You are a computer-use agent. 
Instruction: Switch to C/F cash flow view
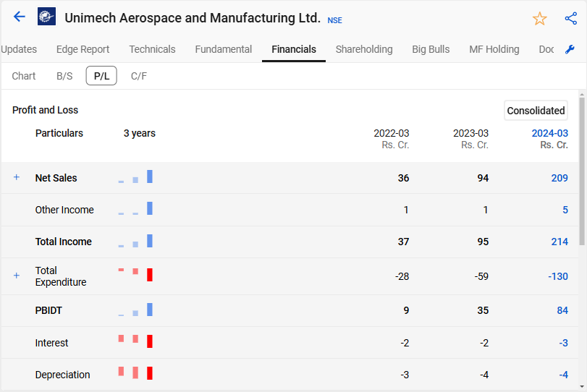tap(139, 76)
